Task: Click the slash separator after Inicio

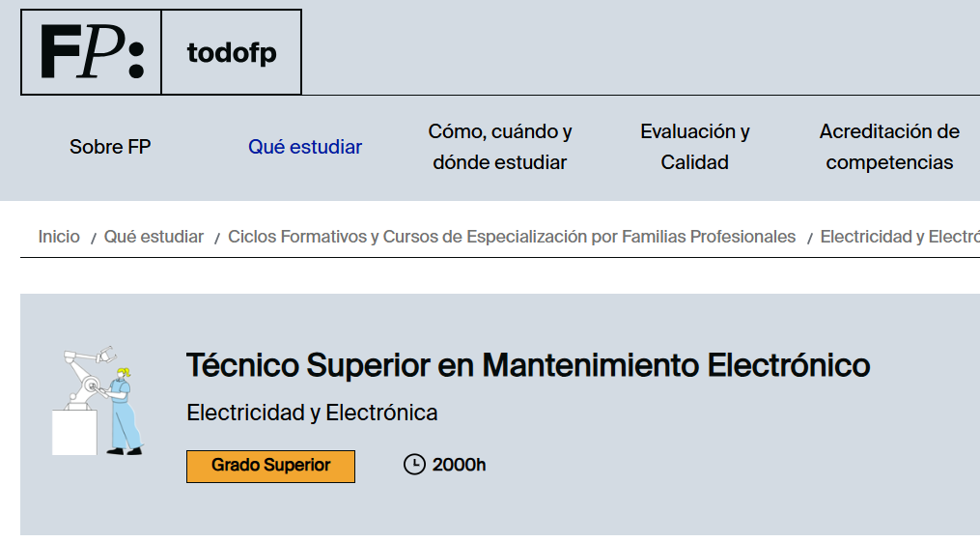Action: click(x=93, y=238)
